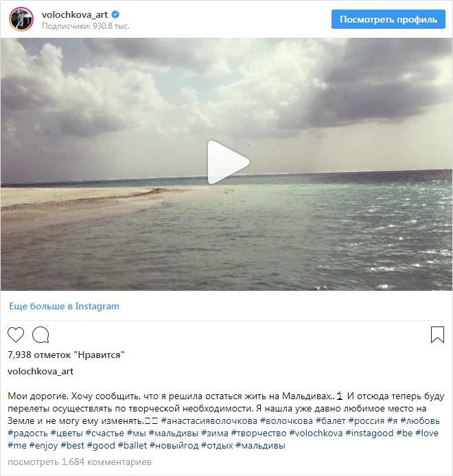Select the #ballet hashtag

[132, 446]
